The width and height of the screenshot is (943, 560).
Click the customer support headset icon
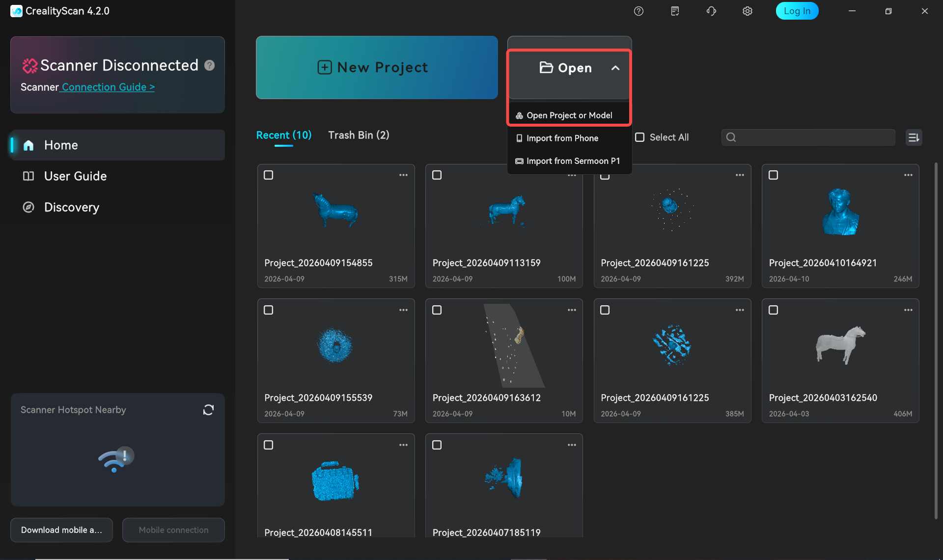coord(711,11)
